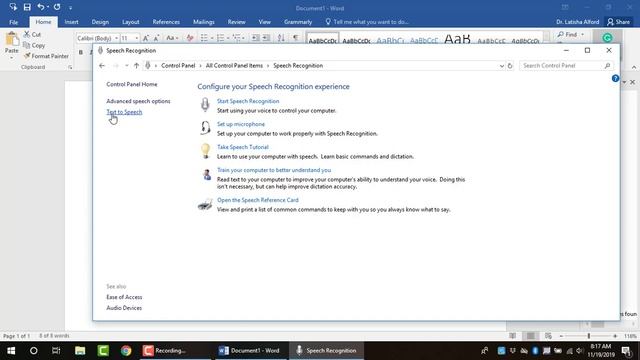Open Advanced speech options
Viewport: 640px width, 360px height.
pyautogui.click(x=138, y=101)
